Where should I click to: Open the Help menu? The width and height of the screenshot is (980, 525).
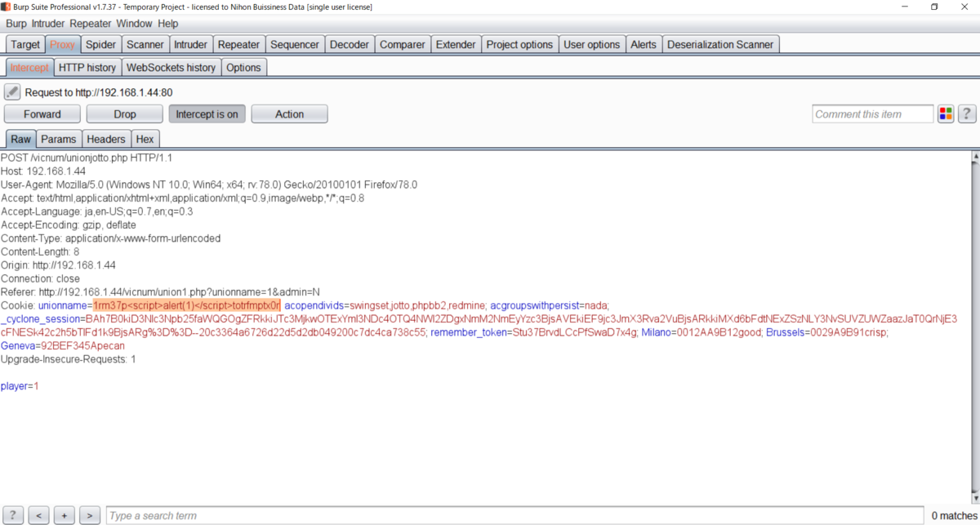click(167, 24)
